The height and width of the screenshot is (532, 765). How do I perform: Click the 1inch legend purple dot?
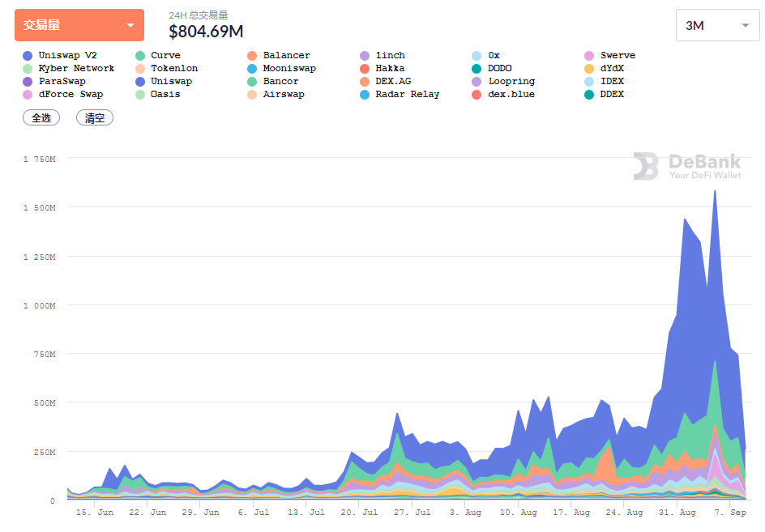click(x=365, y=56)
